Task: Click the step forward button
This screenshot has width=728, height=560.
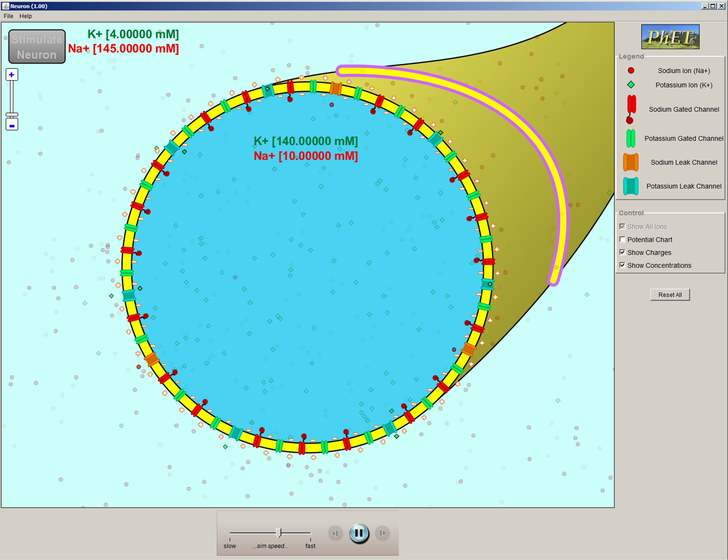Action: [x=382, y=533]
